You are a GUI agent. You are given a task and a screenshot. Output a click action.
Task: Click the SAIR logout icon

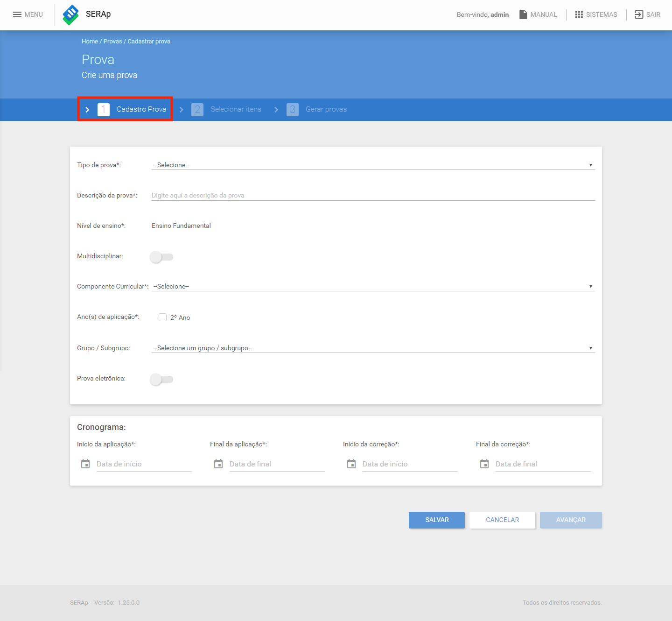[x=639, y=14]
